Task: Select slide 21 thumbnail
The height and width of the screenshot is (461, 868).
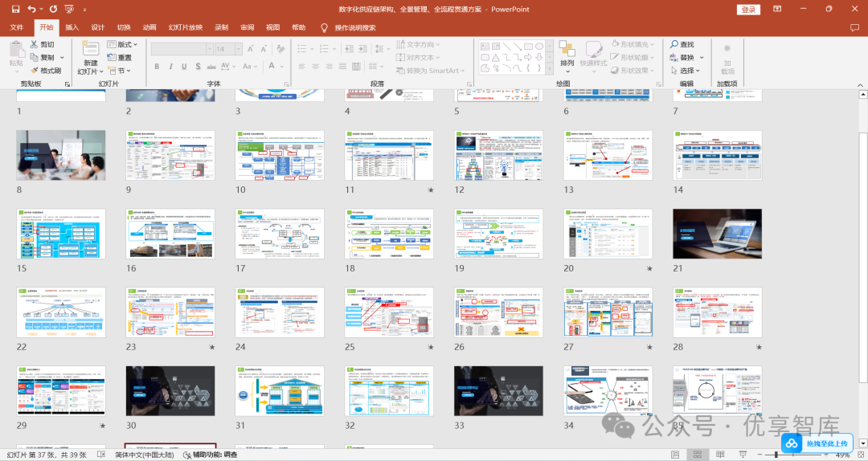Action: (x=717, y=234)
